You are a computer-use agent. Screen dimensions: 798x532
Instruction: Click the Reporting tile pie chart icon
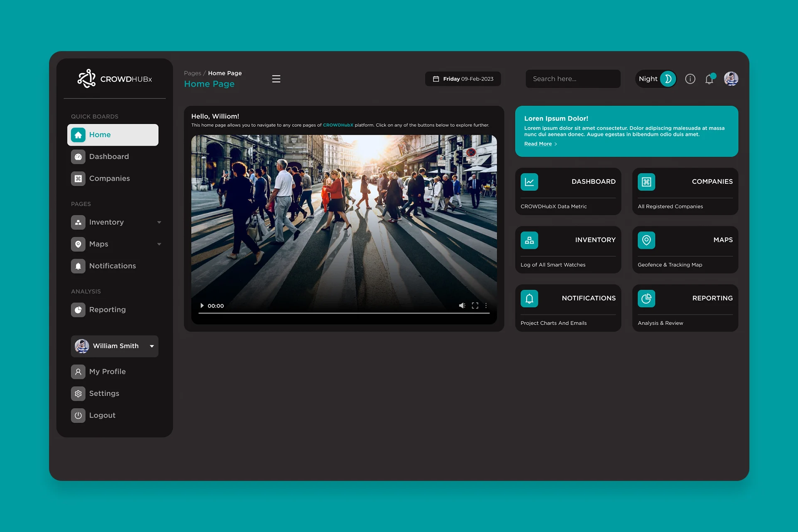(646, 298)
